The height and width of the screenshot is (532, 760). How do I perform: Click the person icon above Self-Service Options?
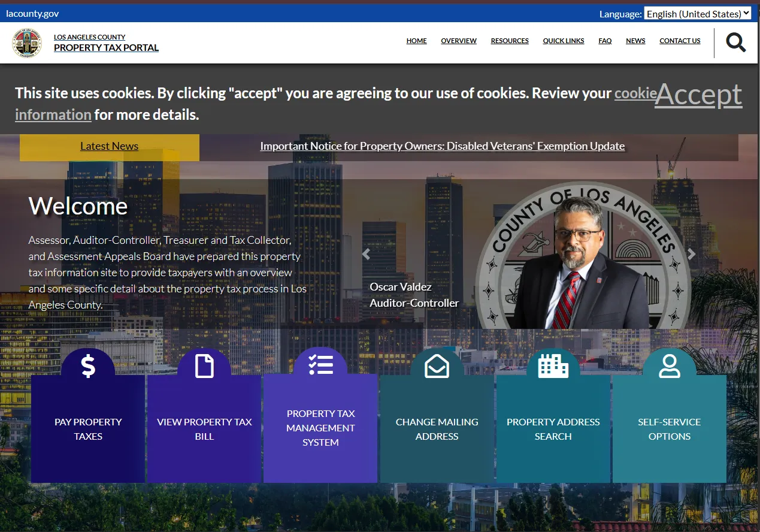pyautogui.click(x=669, y=366)
